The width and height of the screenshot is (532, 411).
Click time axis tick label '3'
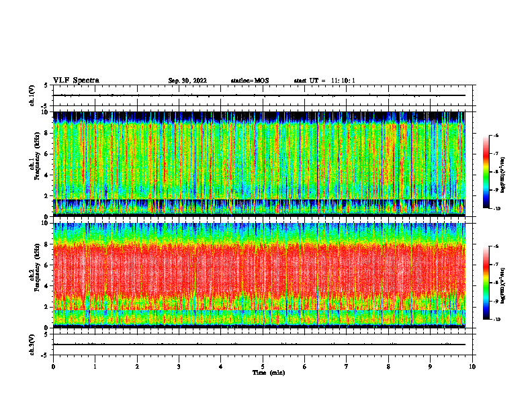pyautogui.click(x=179, y=367)
